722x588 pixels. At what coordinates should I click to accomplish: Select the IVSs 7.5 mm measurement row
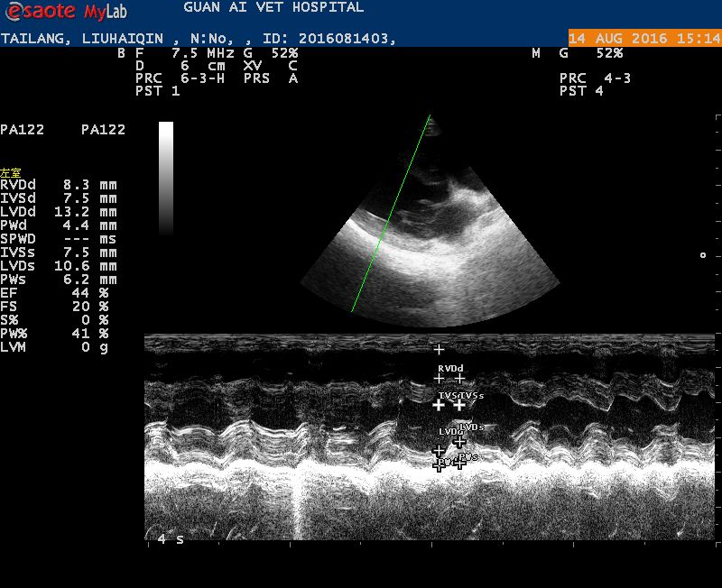[59, 253]
